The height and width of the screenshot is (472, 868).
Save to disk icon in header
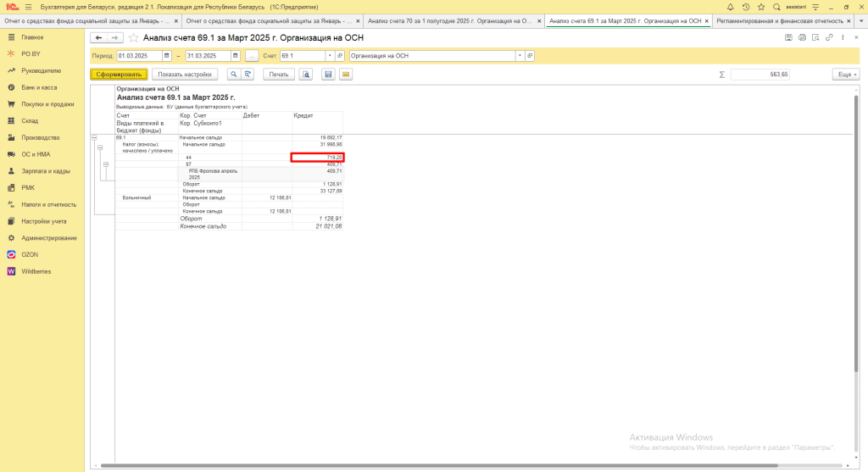pyautogui.click(x=788, y=37)
